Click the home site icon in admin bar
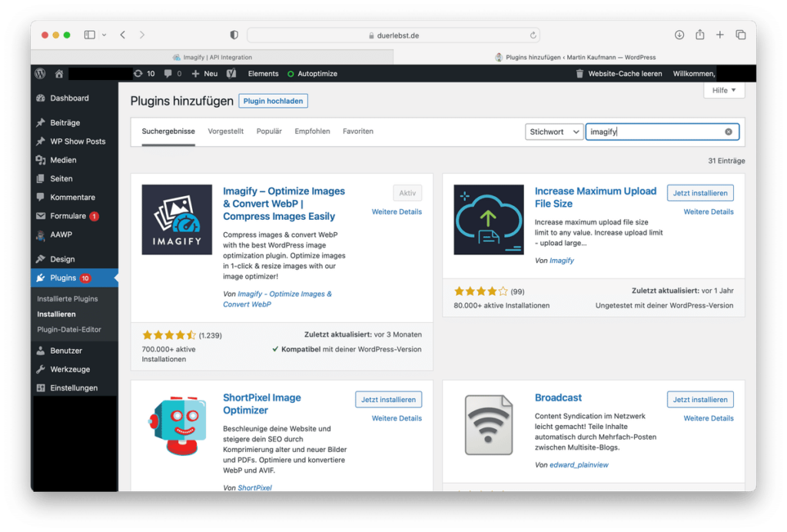This screenshot has width=787, height=532. [58, 73]
